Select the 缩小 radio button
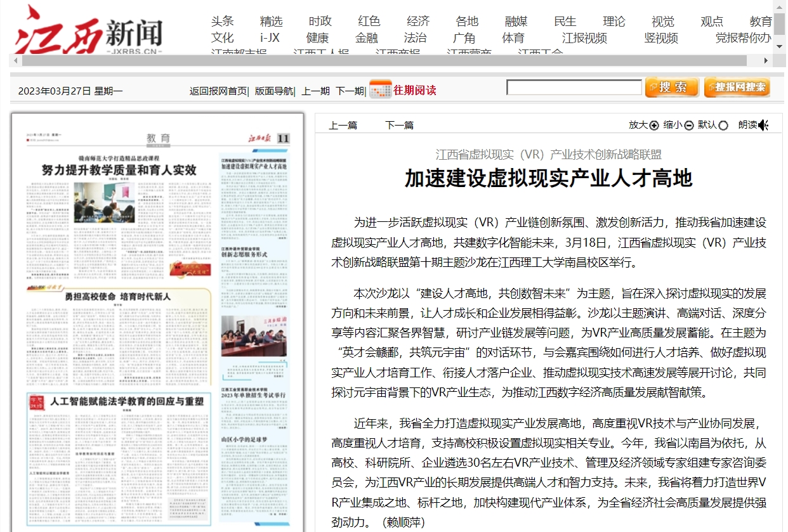788x532 pixels. 688,126
